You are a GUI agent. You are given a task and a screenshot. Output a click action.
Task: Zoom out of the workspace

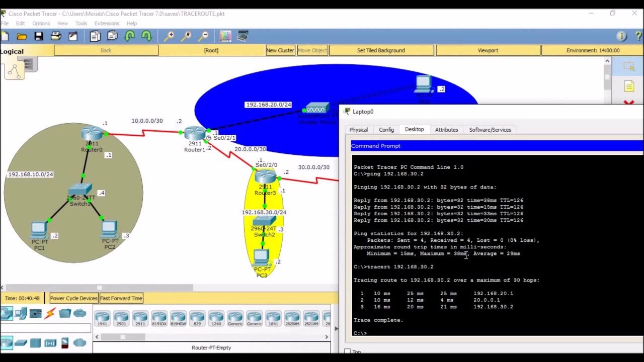point(203,36)
